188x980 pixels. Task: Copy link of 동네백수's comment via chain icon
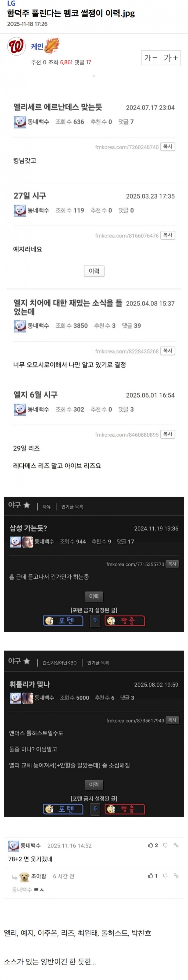(176, 845)
